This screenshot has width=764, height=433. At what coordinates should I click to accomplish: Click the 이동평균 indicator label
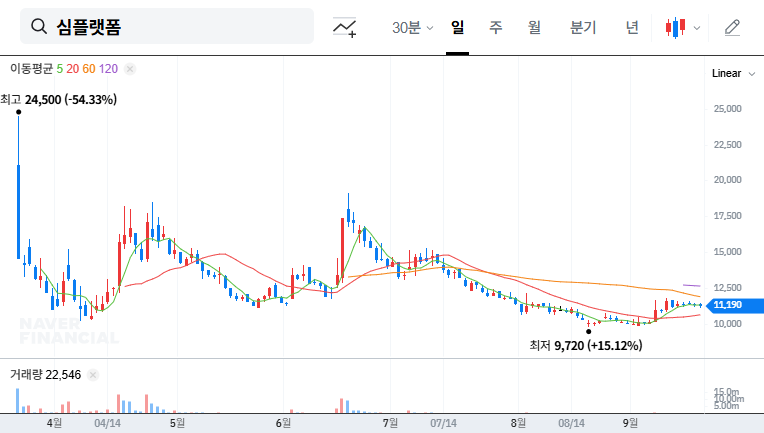[x=31, y=69]
